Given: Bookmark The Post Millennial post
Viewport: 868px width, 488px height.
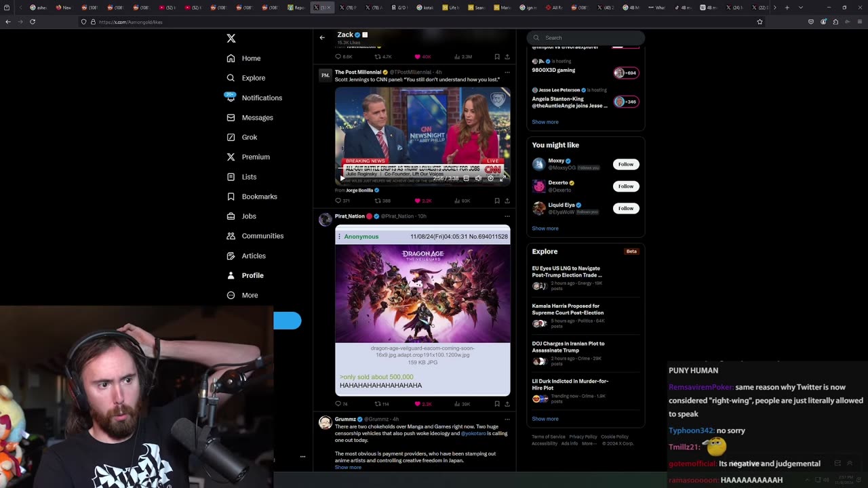Looking at the screenshot, I should (x=497, y=201).
